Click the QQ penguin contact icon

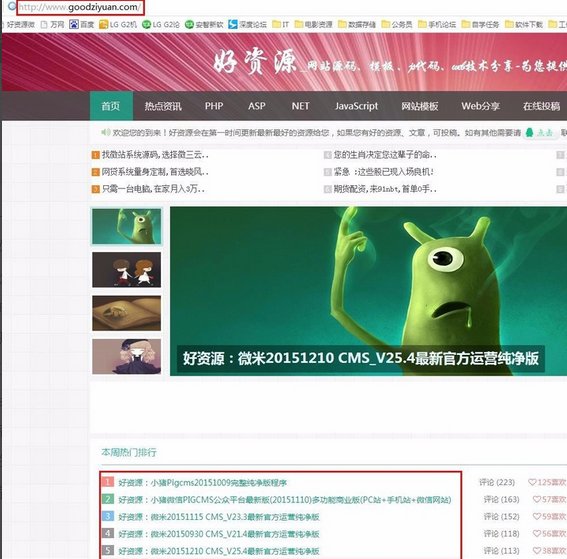[x=529, y=133]
